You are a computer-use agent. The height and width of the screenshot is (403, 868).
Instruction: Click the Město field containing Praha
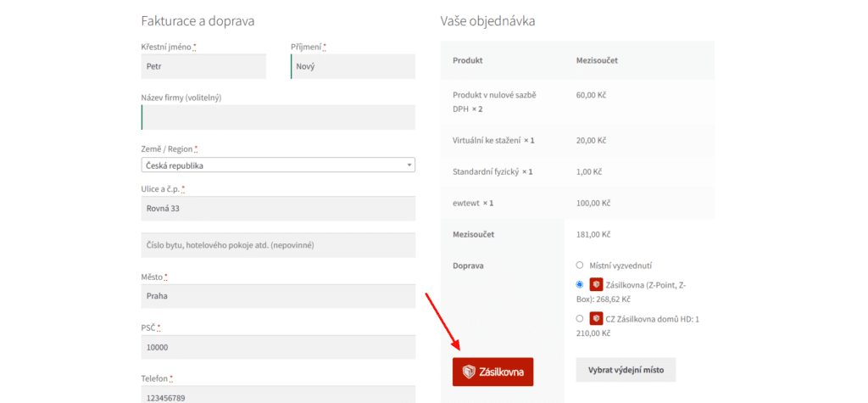(x=278, y=296)
